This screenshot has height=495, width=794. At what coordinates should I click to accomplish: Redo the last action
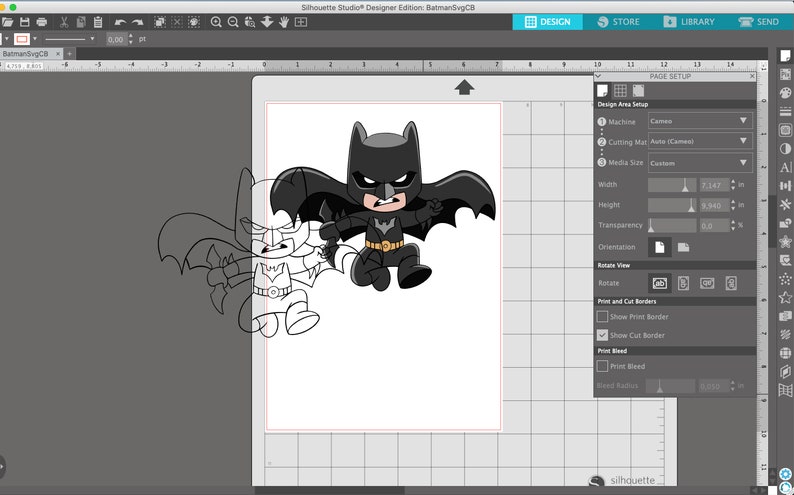coord(137,22)
